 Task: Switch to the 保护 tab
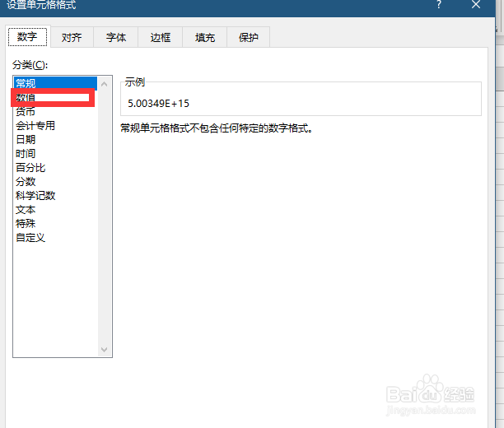pos(249,38)
